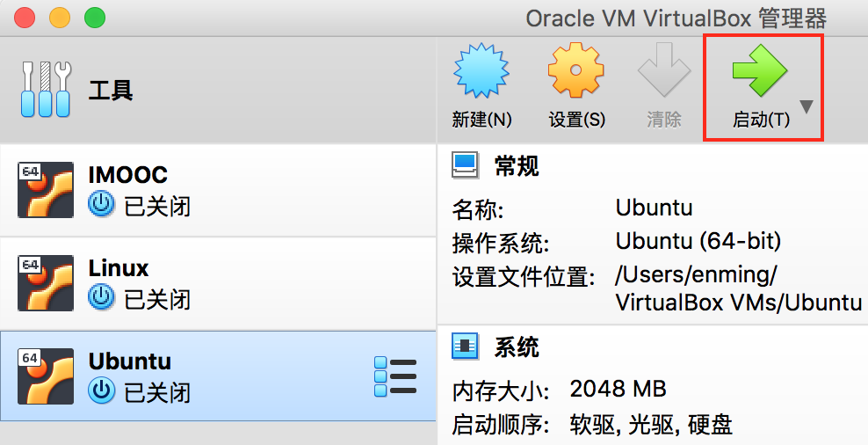Click the Oracle VM VirtualBox 管理器 window title
The width and height of the screenshot is (868, 445).
676,18
